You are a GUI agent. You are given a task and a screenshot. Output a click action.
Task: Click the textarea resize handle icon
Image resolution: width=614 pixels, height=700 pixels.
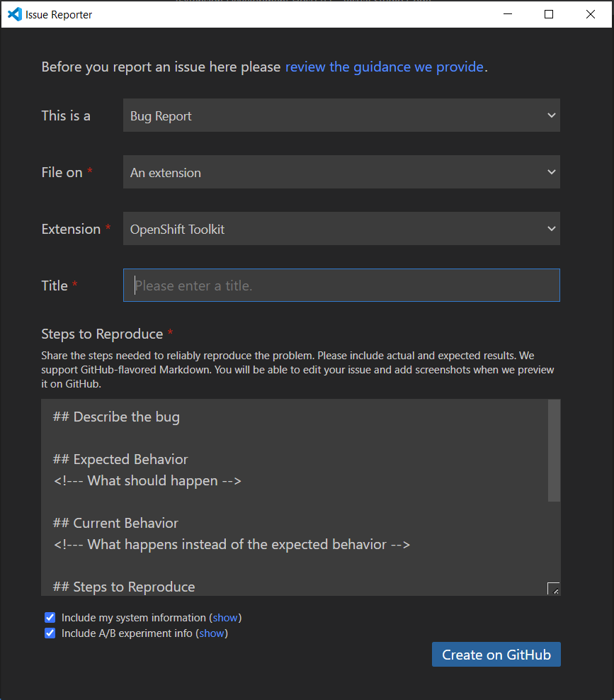(553, 588)
